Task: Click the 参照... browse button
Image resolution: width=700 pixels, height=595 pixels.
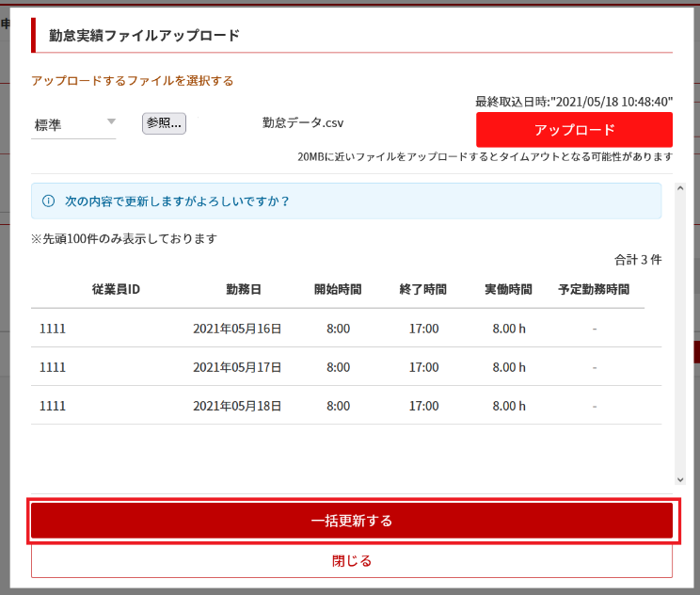Action: 164,123
